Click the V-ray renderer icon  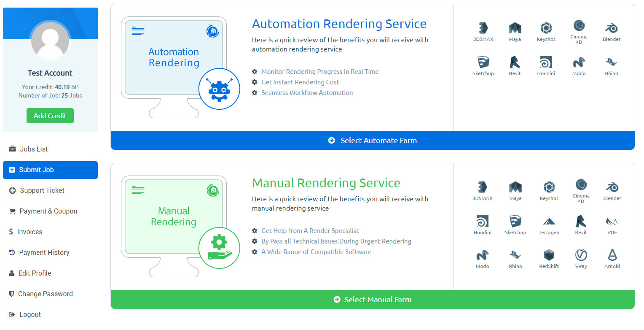tap(581, 255)
